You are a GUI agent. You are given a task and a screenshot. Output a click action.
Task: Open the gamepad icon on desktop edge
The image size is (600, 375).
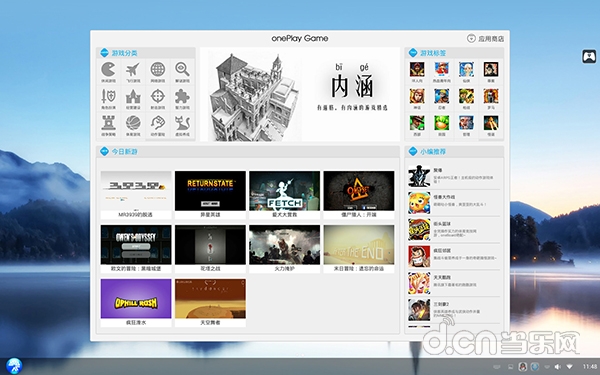click(589, 57)
